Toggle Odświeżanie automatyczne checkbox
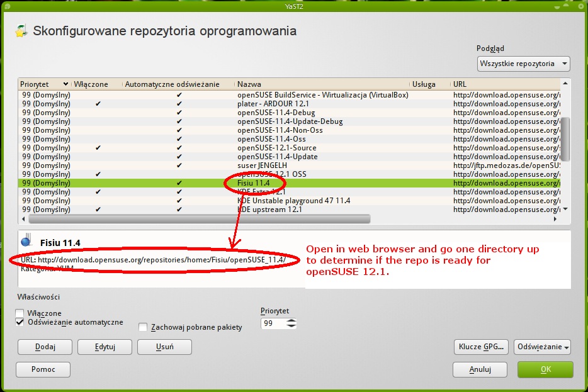 pos(20,322)
